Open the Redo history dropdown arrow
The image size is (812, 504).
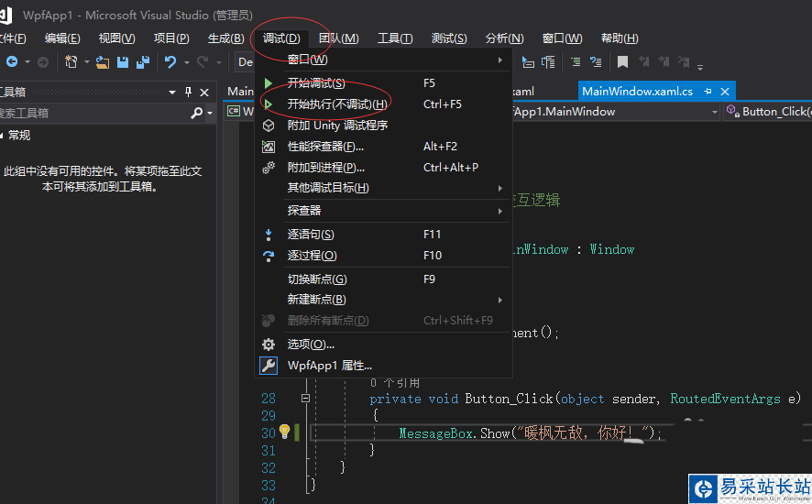click(218, 62)
